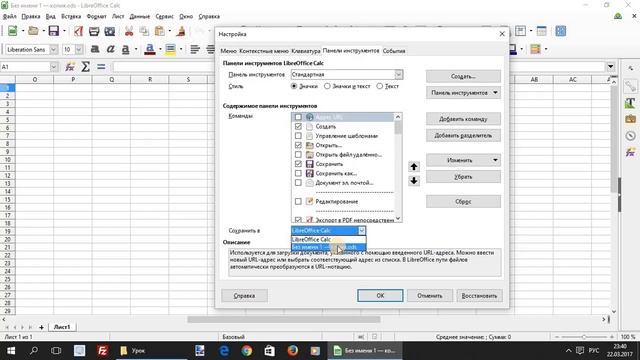Toggle Italic formatting icon
640x360 pixels.
click(x=110, y=49)
